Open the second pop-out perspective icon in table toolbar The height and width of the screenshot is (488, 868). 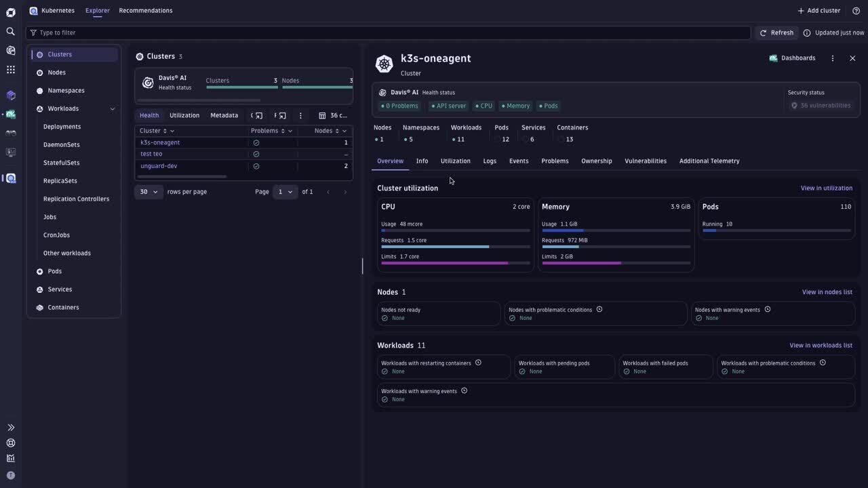click(x=282, y=115)
